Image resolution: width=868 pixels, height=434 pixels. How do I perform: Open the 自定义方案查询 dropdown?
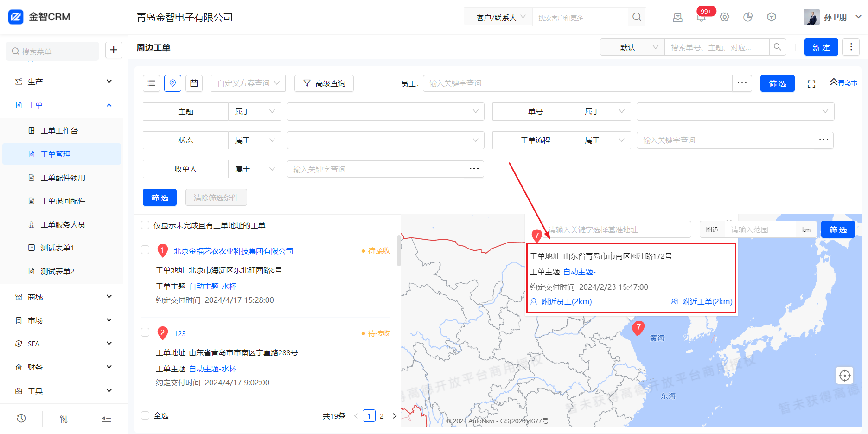[x=248, y=83]
